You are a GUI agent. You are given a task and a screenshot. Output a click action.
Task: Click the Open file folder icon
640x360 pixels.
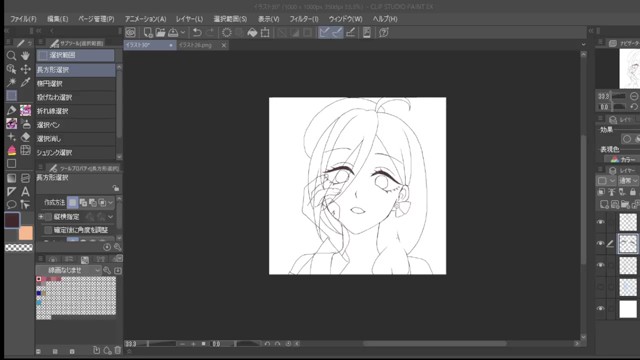pos(160,33)
